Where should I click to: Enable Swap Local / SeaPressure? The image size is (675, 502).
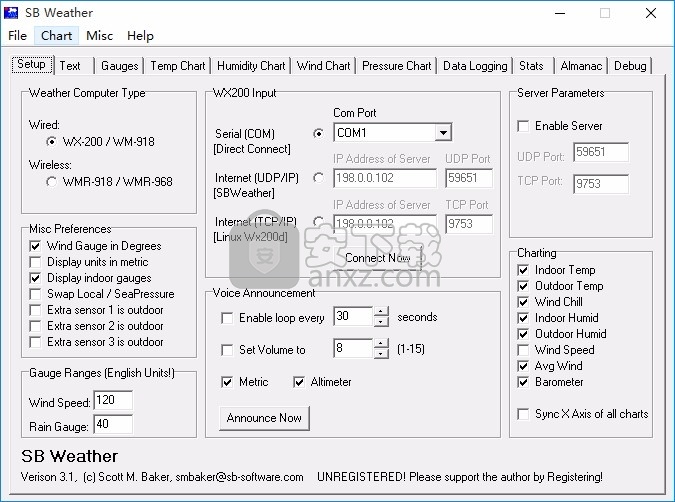click(35, 294)
